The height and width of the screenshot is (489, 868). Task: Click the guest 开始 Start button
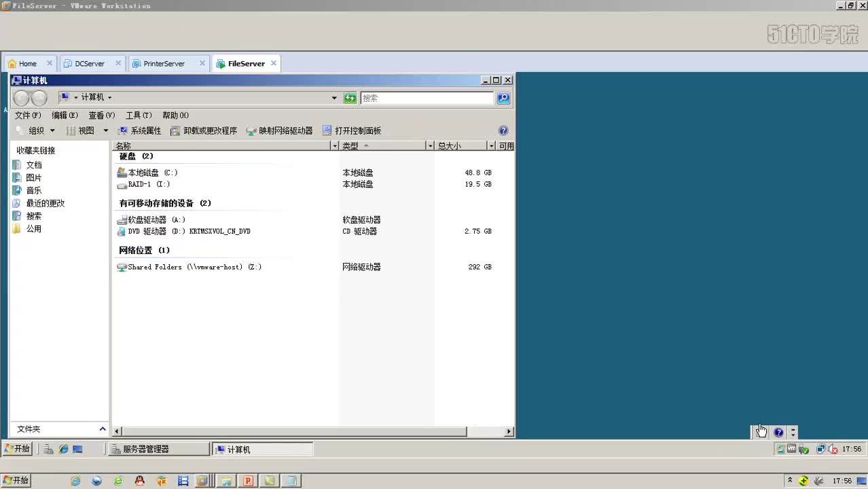click(x=17, y=449)
